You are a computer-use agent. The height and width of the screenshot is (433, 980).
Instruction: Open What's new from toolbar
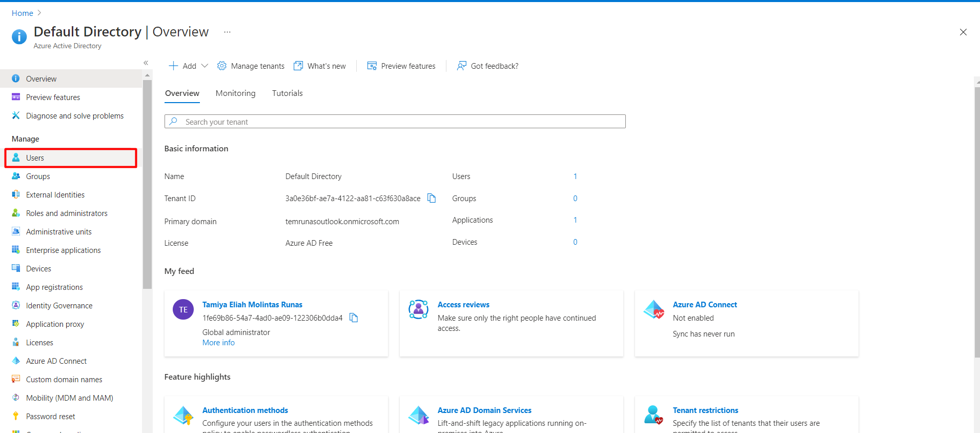point(320,66)
